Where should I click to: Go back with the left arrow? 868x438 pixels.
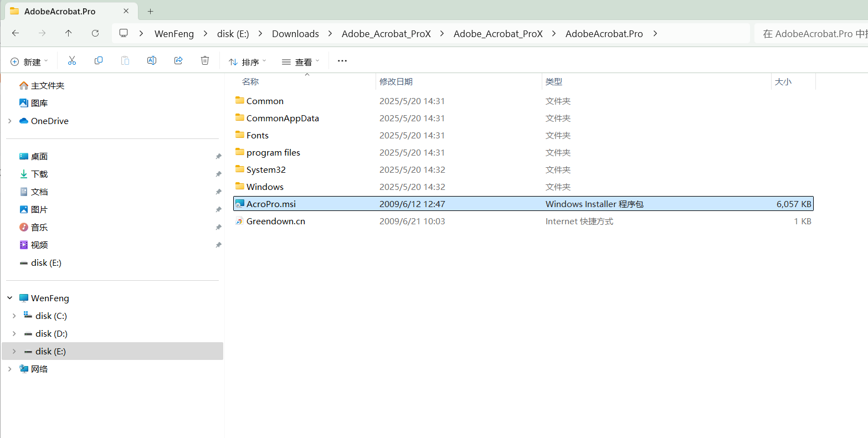tap(16, 33)
